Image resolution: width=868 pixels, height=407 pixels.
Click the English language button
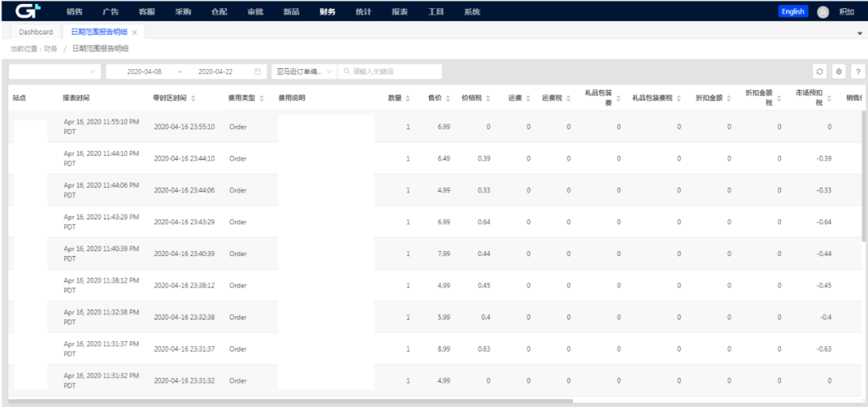point(792,12)
